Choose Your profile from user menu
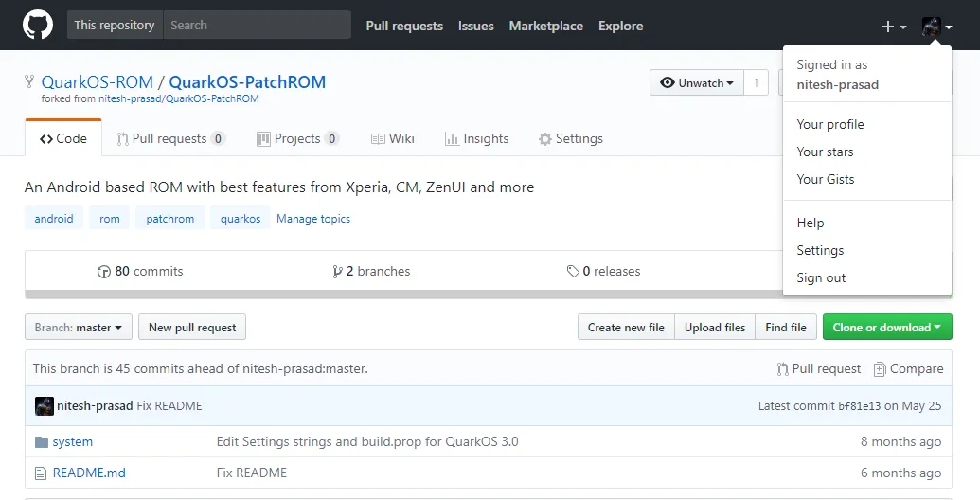The height and width of the screenshot is (500, 980). tap(867, 124)
